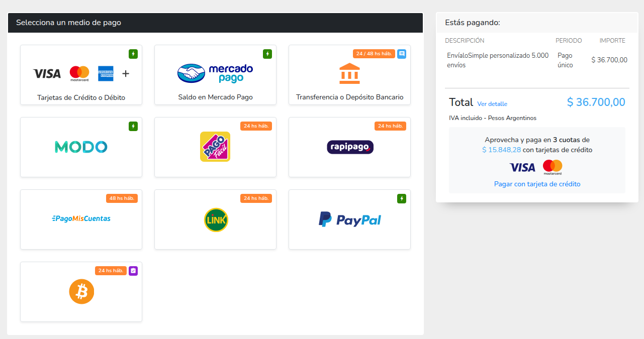This screenshot has height=339, width=644.
Task: Select 'Transferencia o Depósito Bancario' option
Action: 349,97
